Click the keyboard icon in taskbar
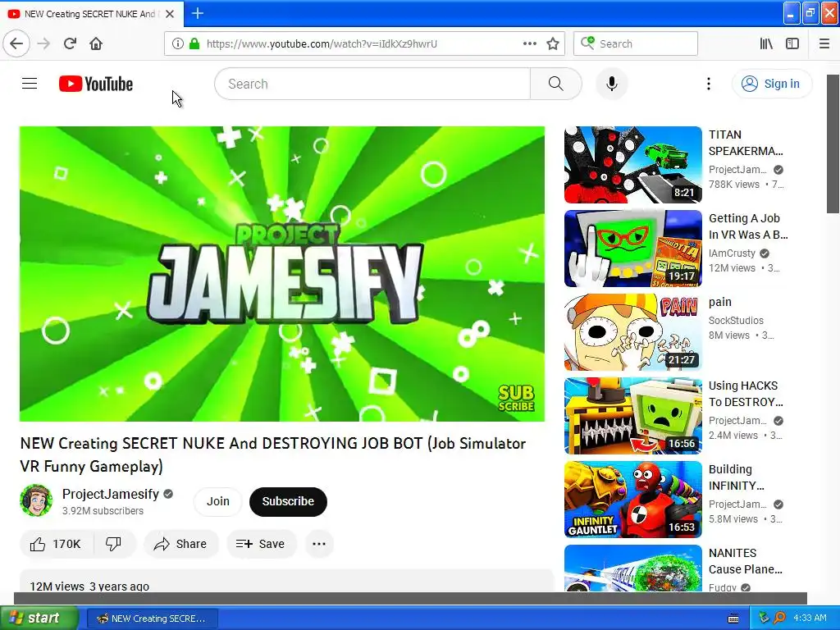This screenshot has width=840, height=630. [x=733, y=619]
